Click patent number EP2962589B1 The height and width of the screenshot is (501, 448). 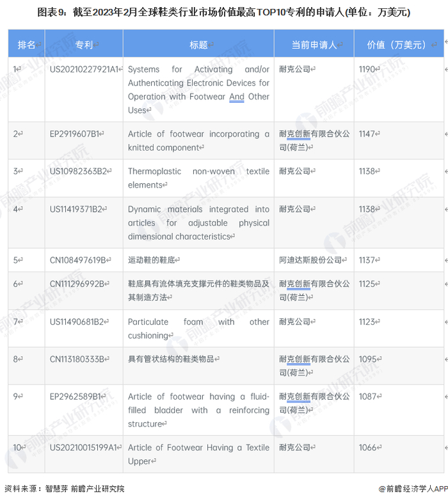point(76,397)
